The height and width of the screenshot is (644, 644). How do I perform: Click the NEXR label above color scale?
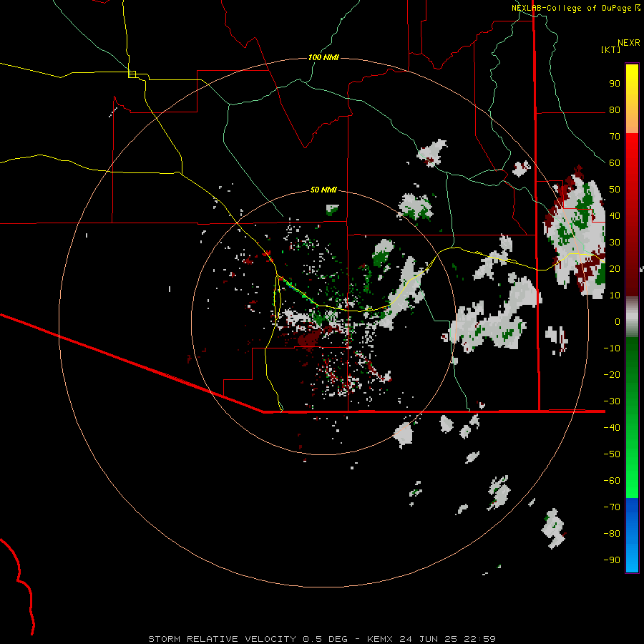pos(629,43)
